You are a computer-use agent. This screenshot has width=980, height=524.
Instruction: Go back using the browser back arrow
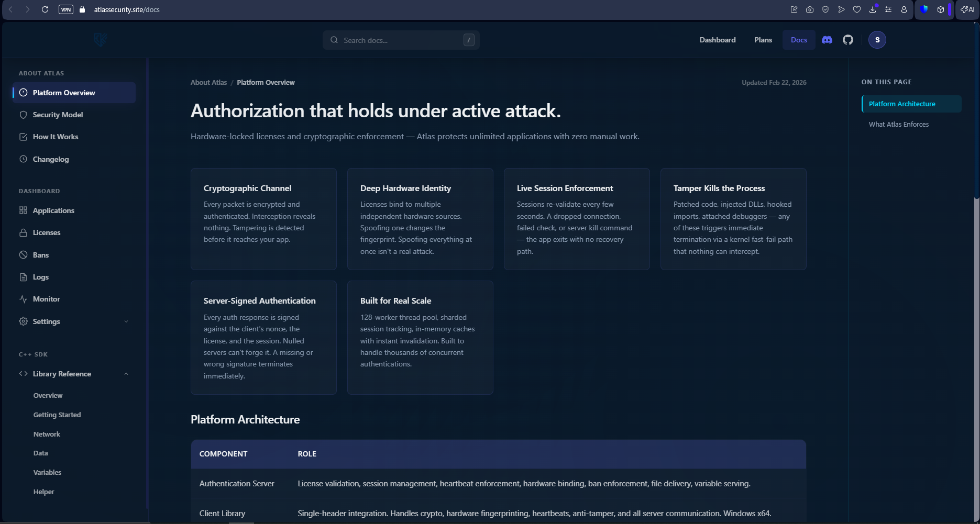(10, 9)
